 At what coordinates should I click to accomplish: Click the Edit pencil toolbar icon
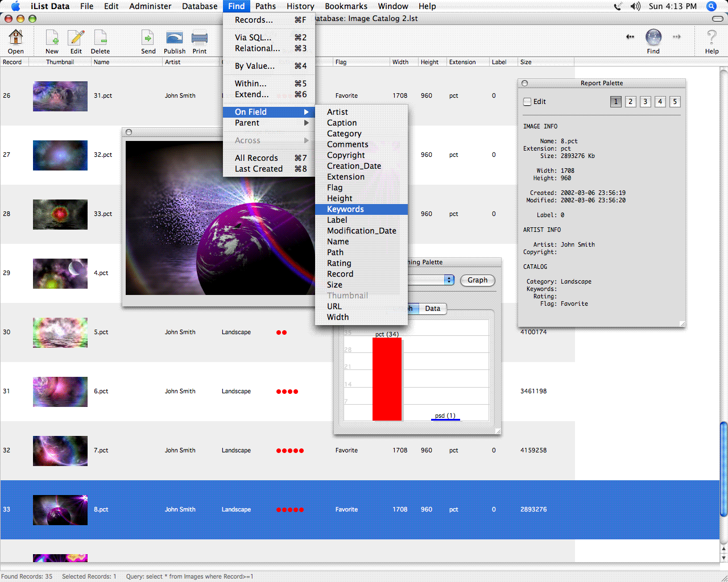click(x=76, y=38)
